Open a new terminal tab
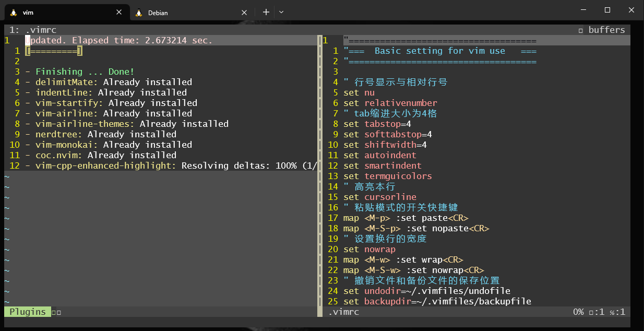This screenshot has height=331, width=644. point(266,12)
